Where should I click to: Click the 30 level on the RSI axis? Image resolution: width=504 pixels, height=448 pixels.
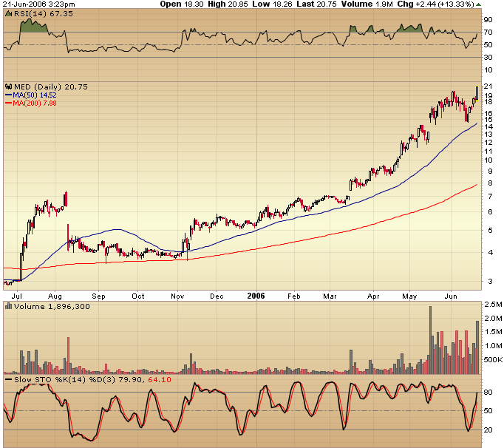tap(488, 57)
